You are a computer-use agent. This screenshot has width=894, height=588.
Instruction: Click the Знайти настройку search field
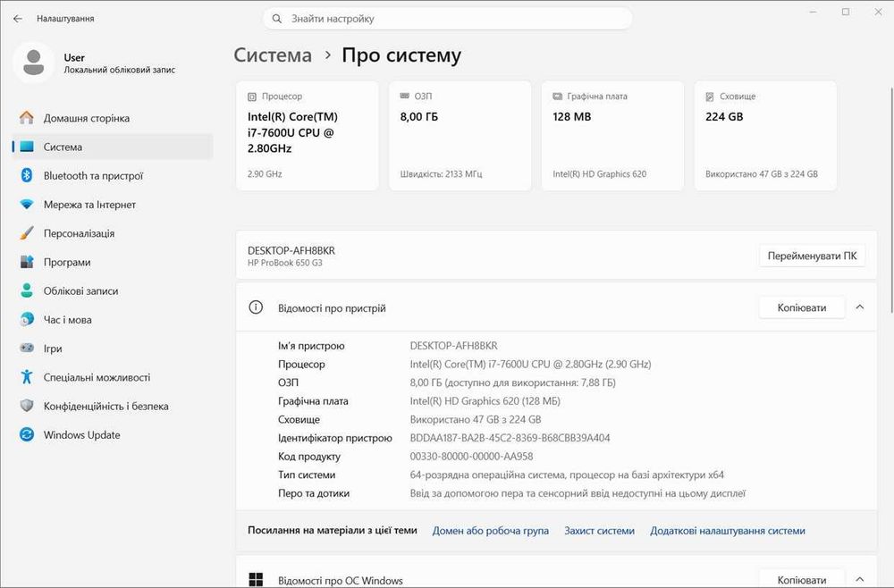pos(448,19)
